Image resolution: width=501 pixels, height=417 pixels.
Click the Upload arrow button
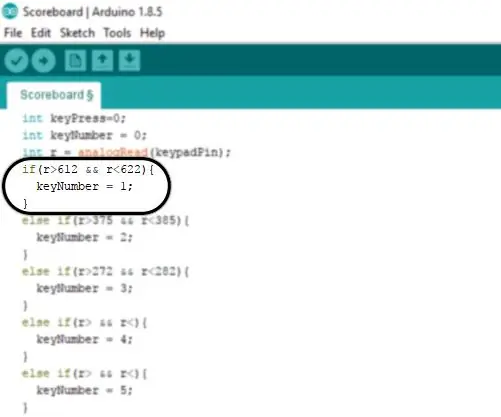pos(43,60)
